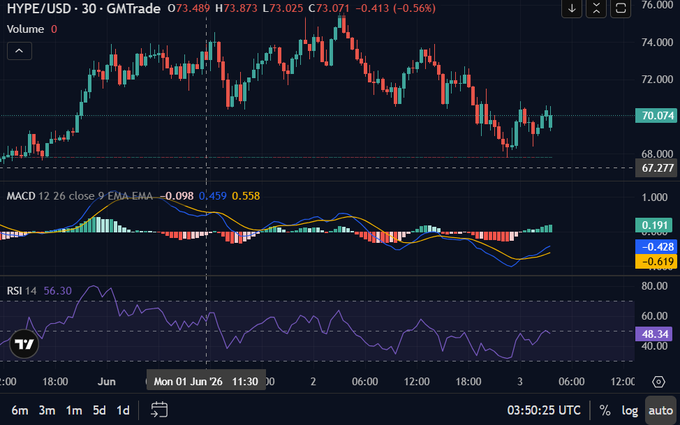Click the MACD indicator label
The height and width of the screenshot is (425, 680).
(21, 196)
